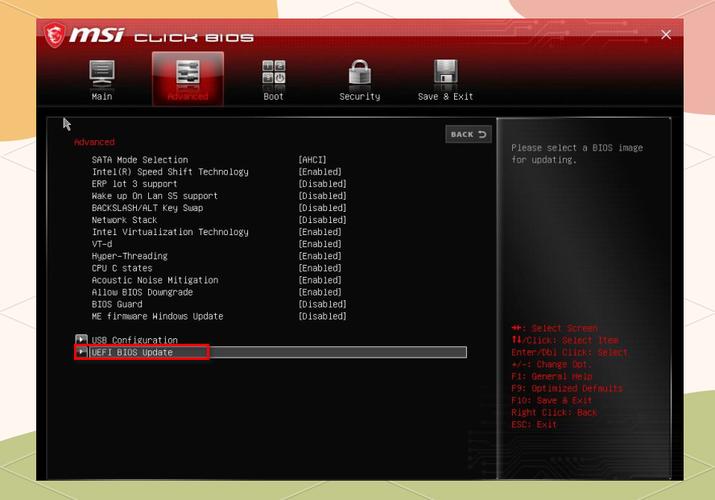The image size is (715, 500).
Task: Select the ERP lot 3 support label
Action: pos(134,184)
